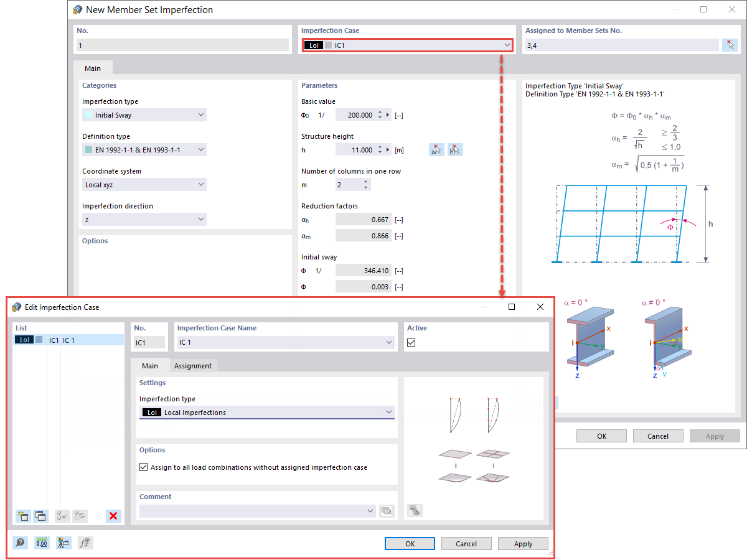Expand the Coordinate system dropdown
Viewport: 747px width, 560px height.
tap(200, 184)
